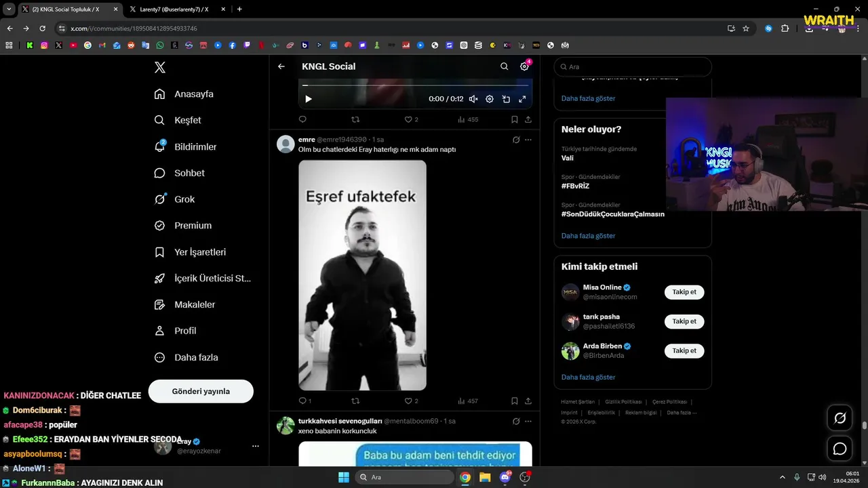
Task: Open trending topic Vali
Action: [568, 158]
